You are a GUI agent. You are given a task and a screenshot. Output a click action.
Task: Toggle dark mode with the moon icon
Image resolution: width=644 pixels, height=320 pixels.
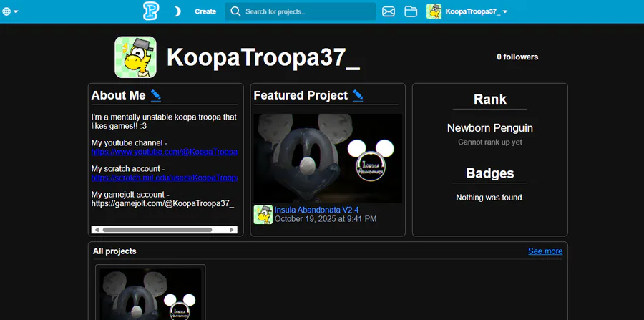[177, 11]
